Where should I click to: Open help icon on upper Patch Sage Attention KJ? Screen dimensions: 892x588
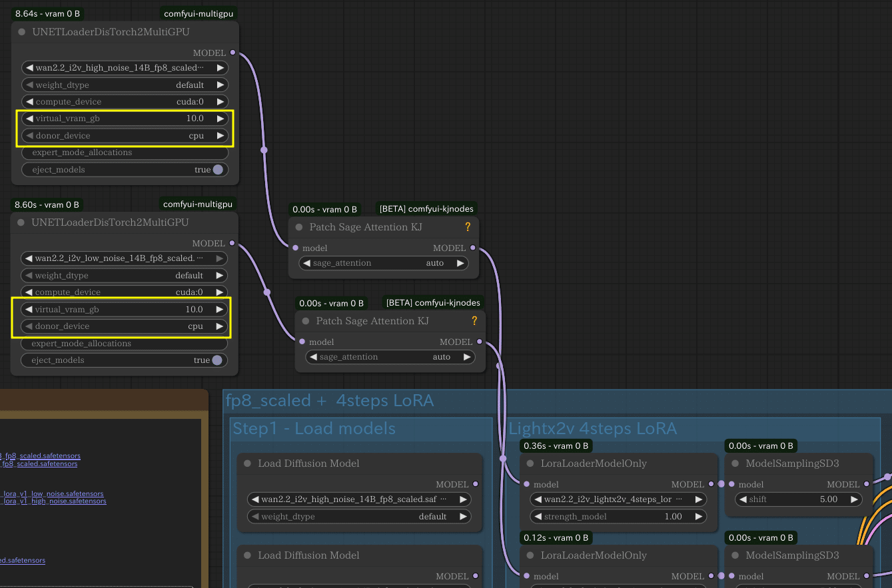[x=468, y=227]
